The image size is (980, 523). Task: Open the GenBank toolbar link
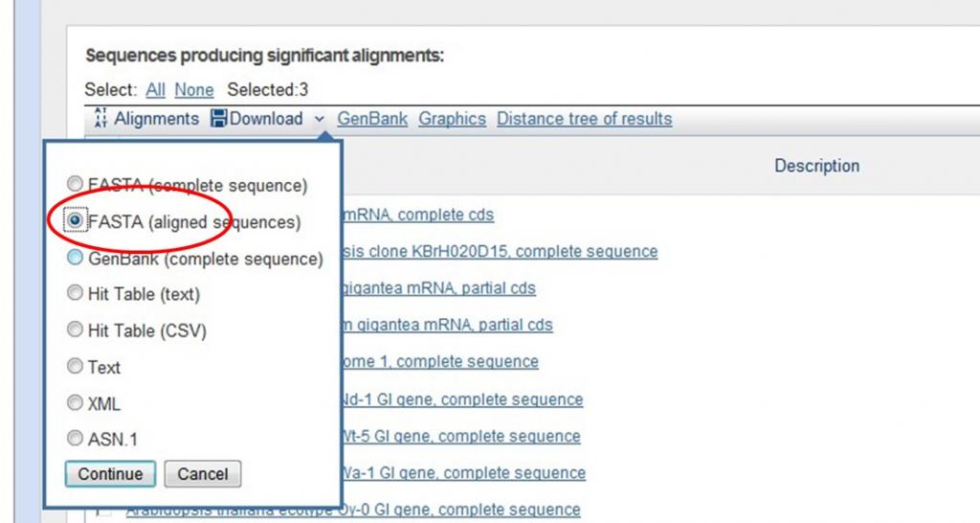point(372,119)
